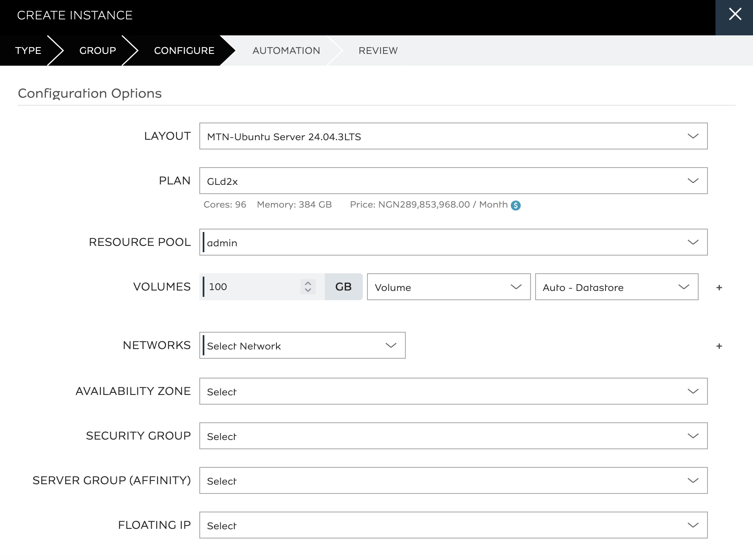Open the Floating IP dropdown
This screenshot has height=560, width=753.
453,525
